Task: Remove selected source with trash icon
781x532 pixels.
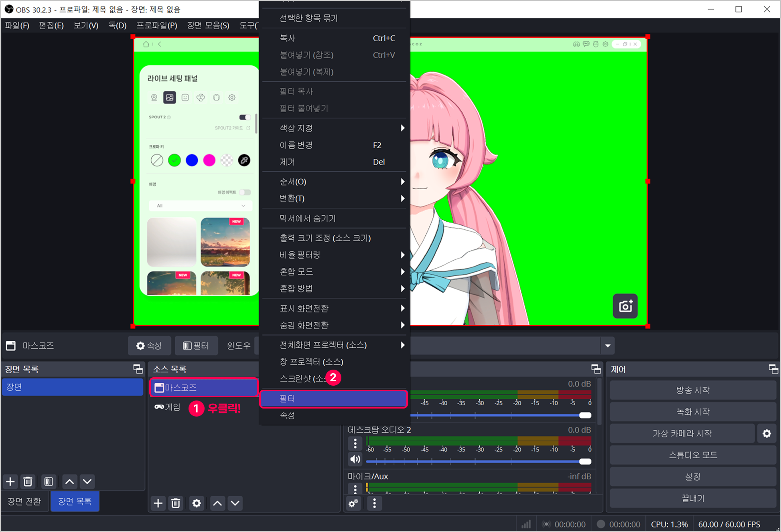Action: click(176, 503)
